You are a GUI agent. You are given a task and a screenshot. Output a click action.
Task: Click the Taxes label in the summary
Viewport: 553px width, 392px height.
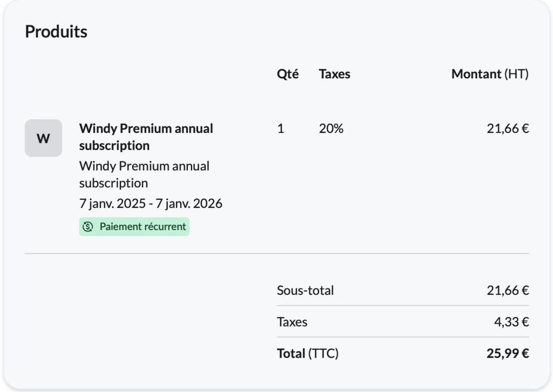[292, 322]
